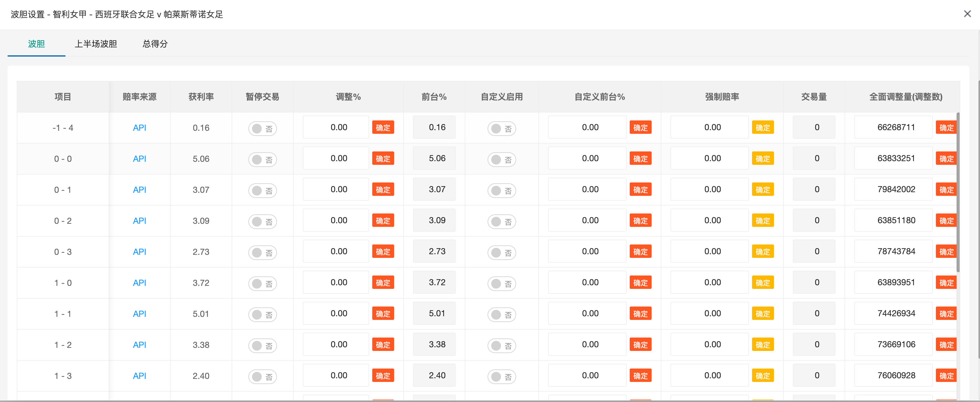The height and width of the screenshot is (402, 980).
Task: Confirm 自定义前台% for row 1 - 1
Action: [640, 314]
